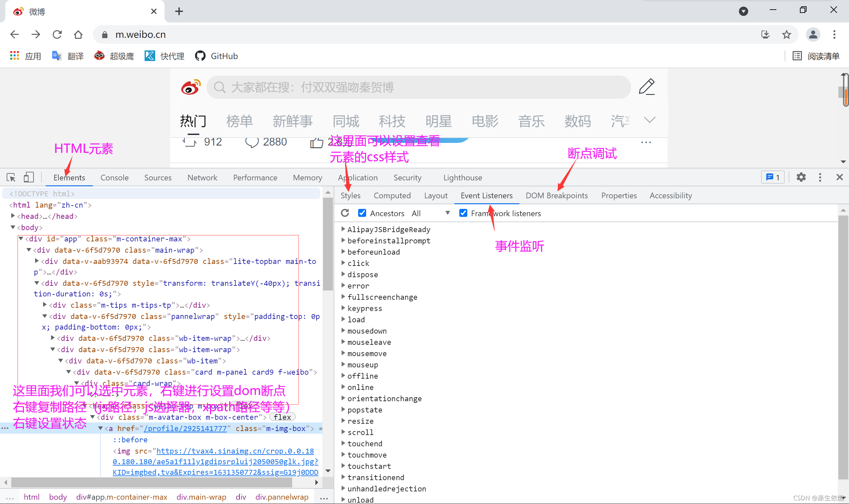Reload the m.weibo.cn page
Image resolution: width=849 pixels, height=504 pixels.
point(57,34)
